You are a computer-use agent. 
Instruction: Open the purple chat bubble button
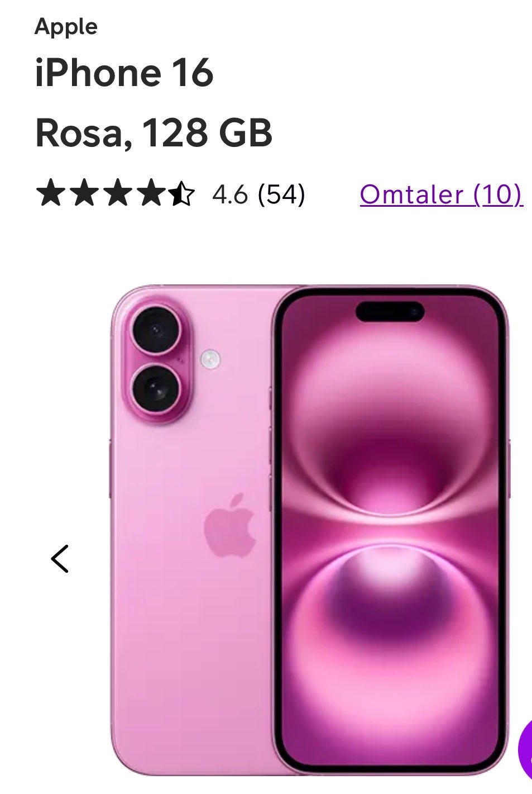tap(525, 749)
